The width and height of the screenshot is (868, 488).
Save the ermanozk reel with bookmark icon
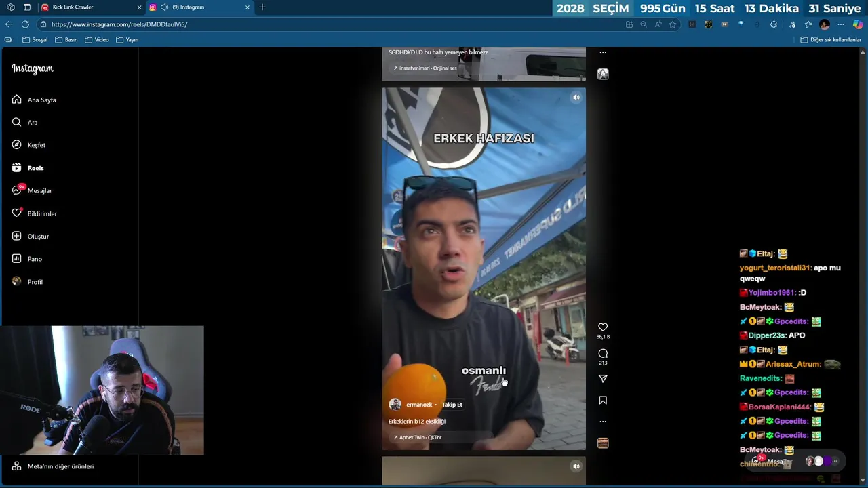coord(603,401)
